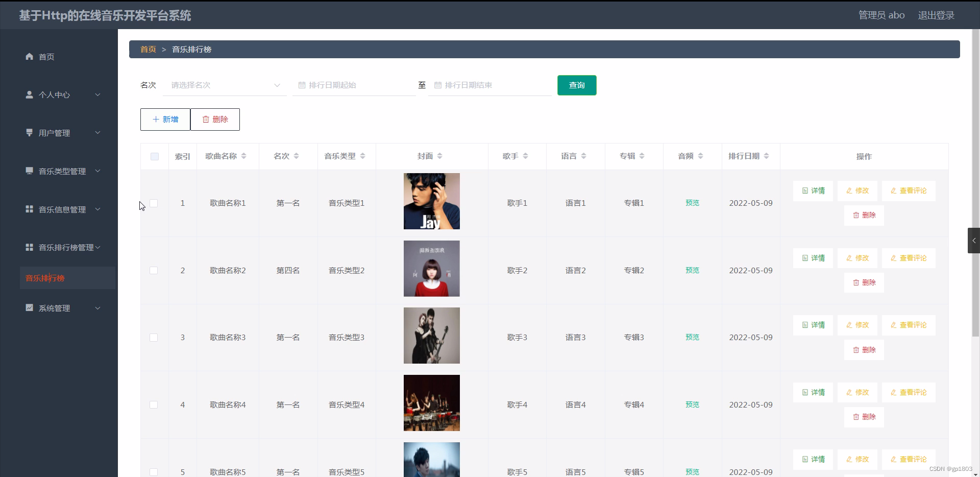Click the 排行日期起始 date input
This screenshot has width=980, height=477.
click(354, 85)
